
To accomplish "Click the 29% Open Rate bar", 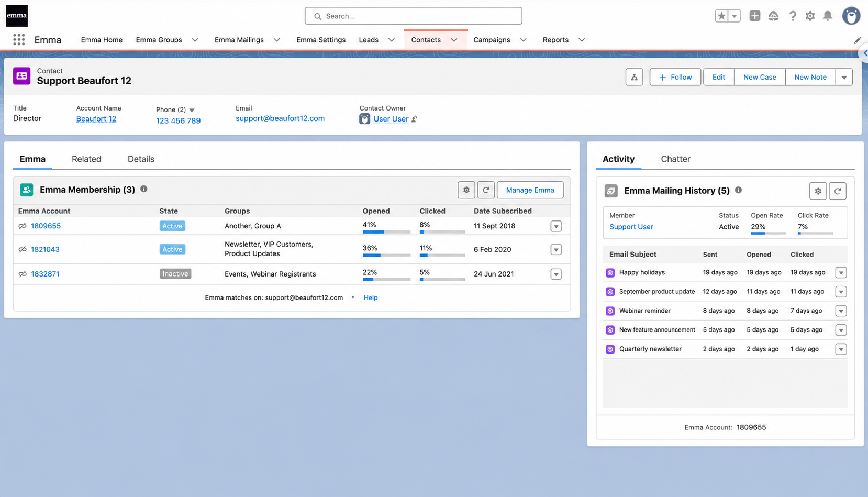I will pos(769,233).
